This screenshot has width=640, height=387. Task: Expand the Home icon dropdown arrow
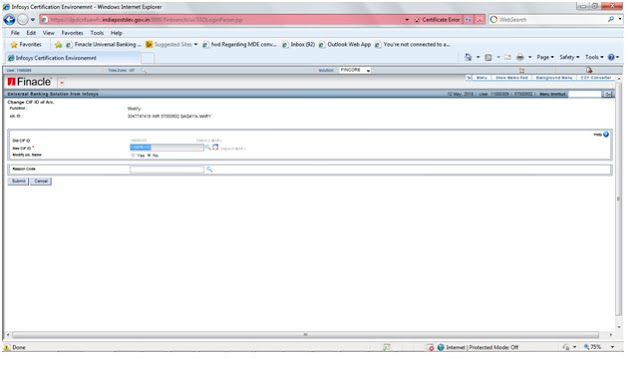(x=478, y=57)
